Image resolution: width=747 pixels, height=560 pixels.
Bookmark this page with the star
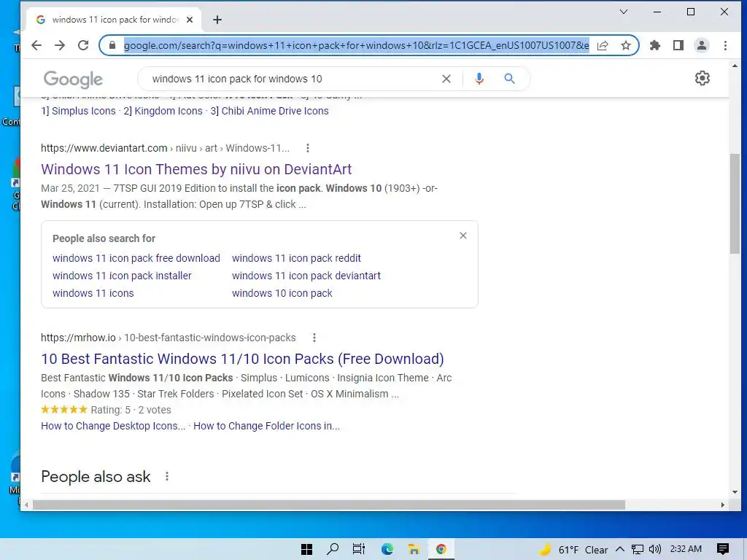tap(626, 45)
